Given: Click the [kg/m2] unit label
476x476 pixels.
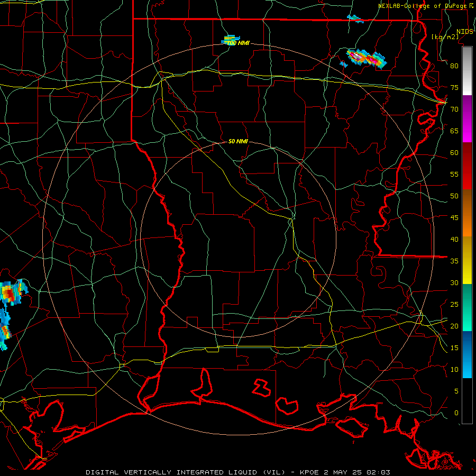Looking at the screenshot, I should click(445, 36).
